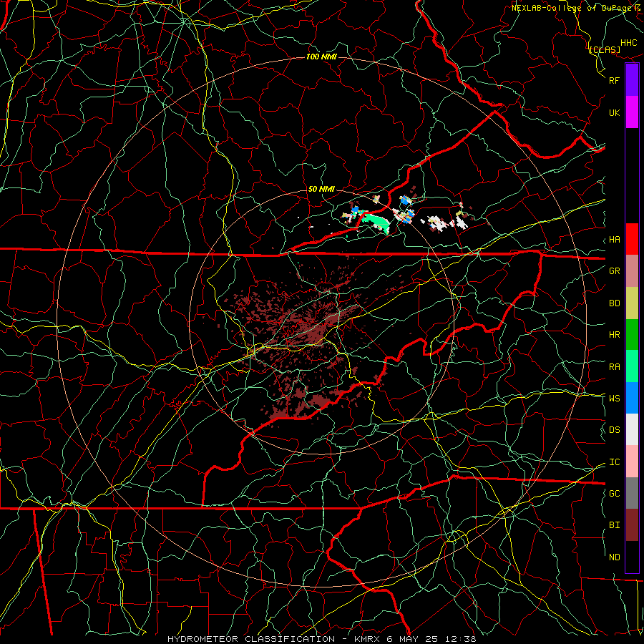Click the BI legend label
644x644 pixels.
coord(614,525)
